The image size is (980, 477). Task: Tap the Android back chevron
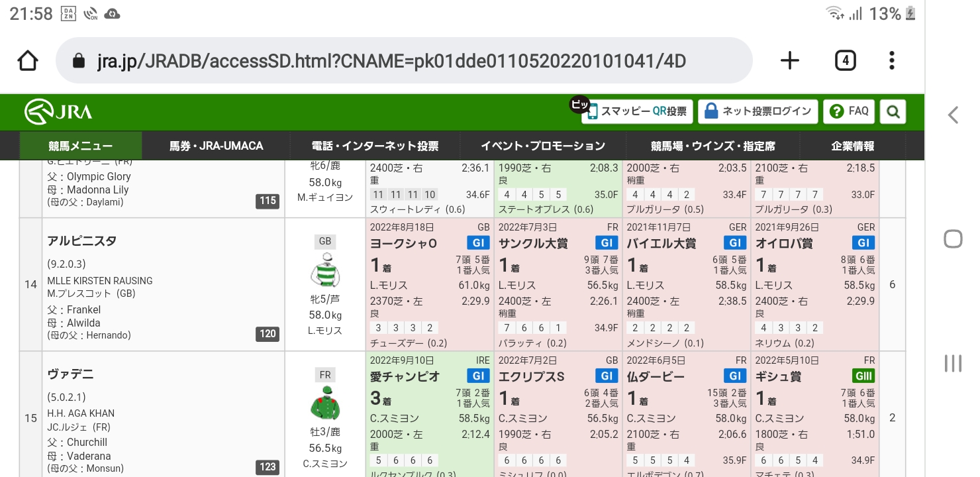click(x=953, y=115)
